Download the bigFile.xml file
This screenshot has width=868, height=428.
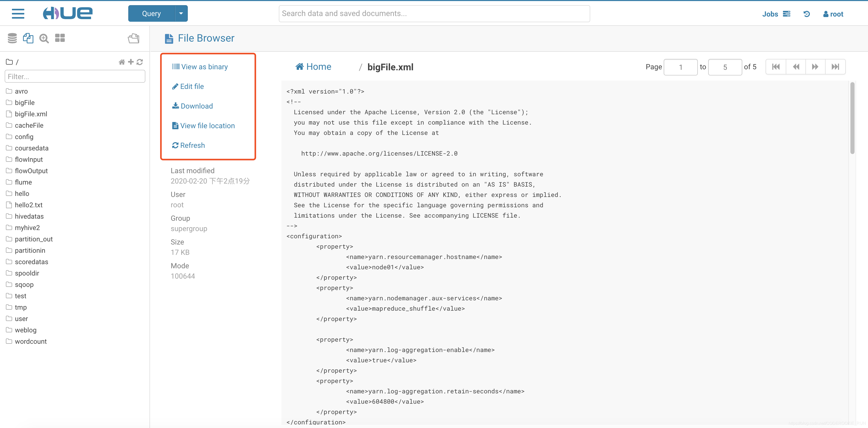point(192,106)
